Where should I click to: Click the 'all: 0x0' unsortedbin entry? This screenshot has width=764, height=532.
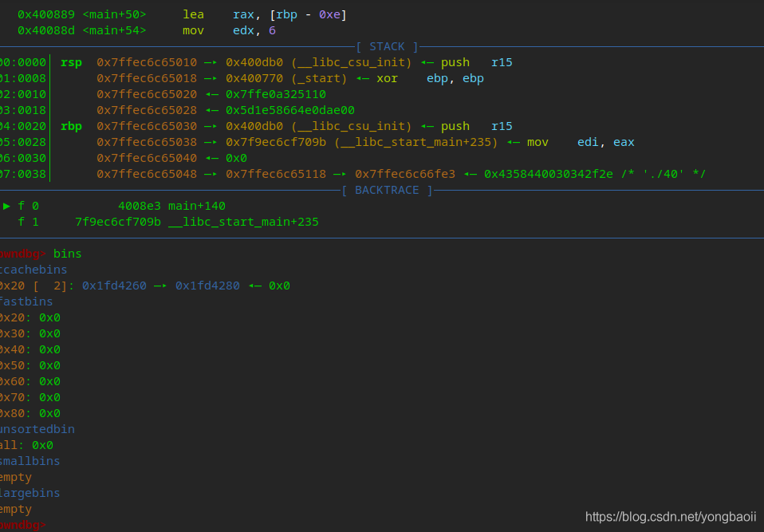[x=26, y=445]
